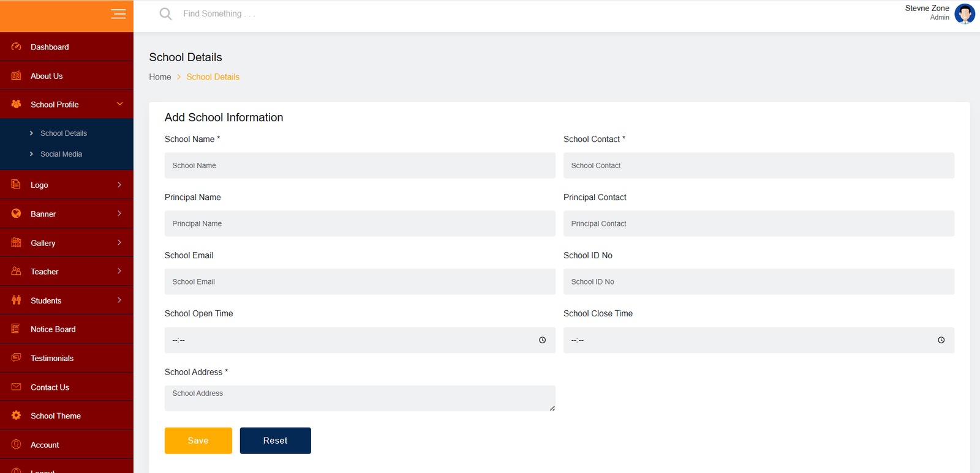Follow the Home breadcrumb link
The height and width of the screenshot is (473, 980).
[160, 77]
